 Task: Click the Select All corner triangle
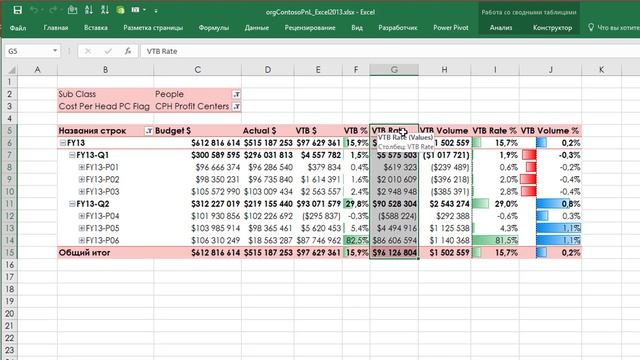point(11,70)
